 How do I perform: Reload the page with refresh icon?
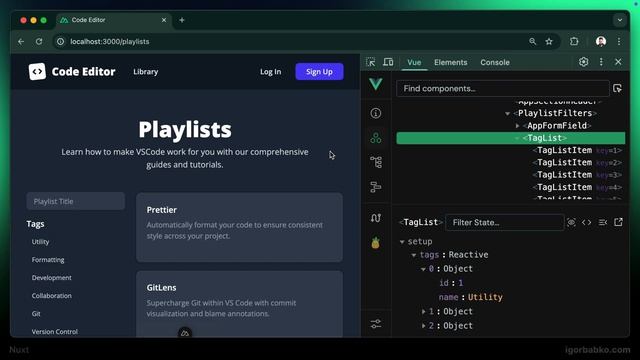39,42
